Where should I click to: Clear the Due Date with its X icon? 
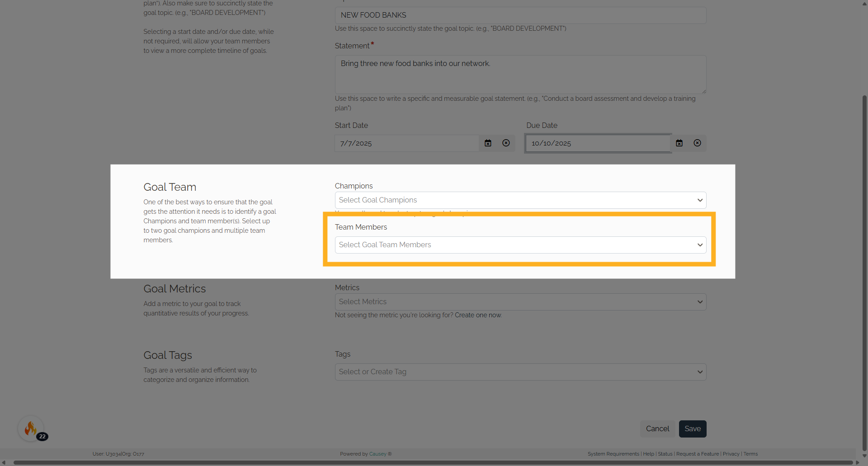tap(698, 143)
